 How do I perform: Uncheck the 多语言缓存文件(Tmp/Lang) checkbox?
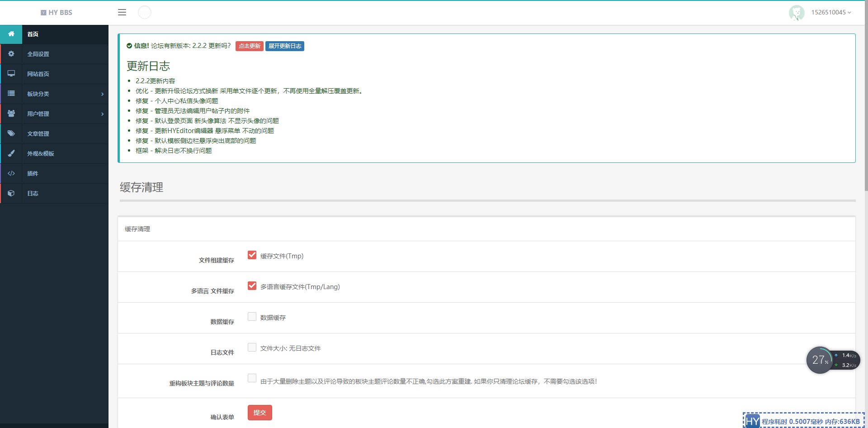coord(252,286)
